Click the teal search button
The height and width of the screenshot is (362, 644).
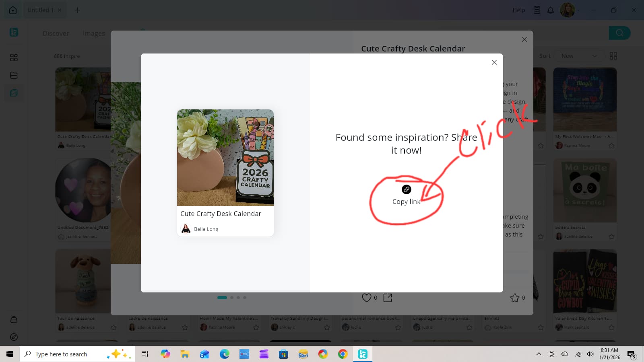[619, 33]
